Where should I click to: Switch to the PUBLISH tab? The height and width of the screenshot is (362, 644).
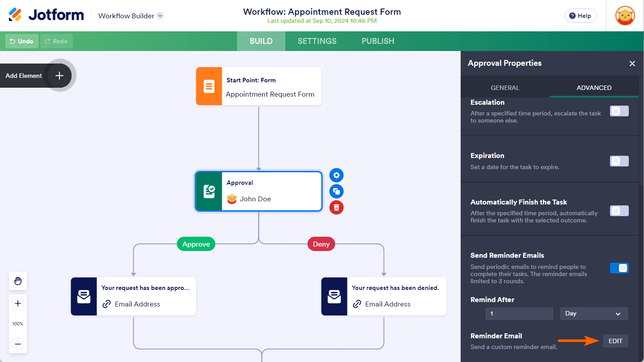pyautogui.click(x=378, y=41)
